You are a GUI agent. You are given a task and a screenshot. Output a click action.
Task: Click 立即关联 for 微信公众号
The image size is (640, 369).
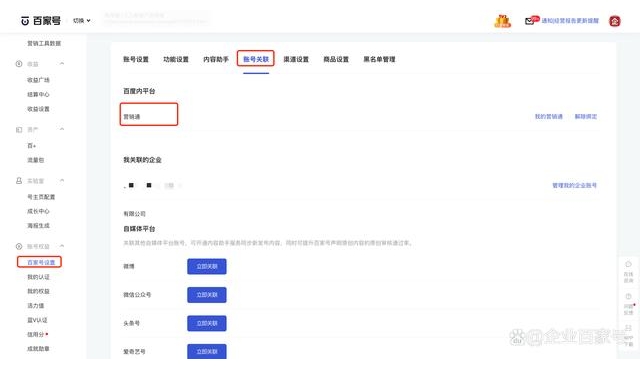(x=207, y=295)
